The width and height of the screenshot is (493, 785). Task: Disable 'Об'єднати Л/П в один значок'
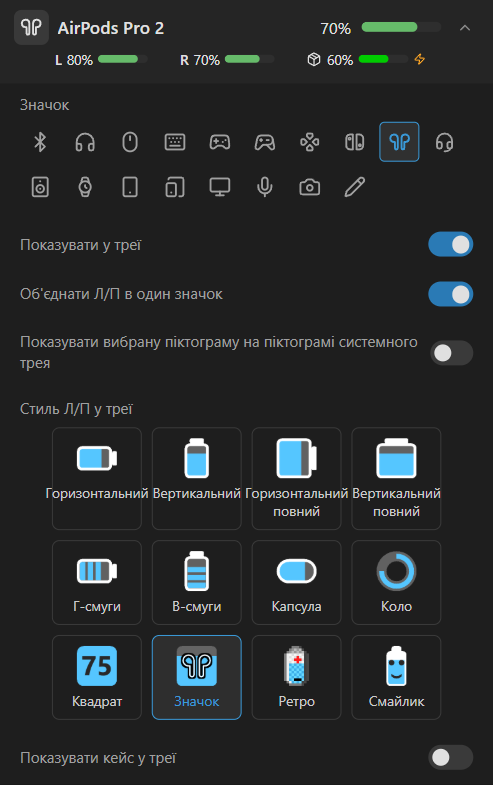pos(450,294)
